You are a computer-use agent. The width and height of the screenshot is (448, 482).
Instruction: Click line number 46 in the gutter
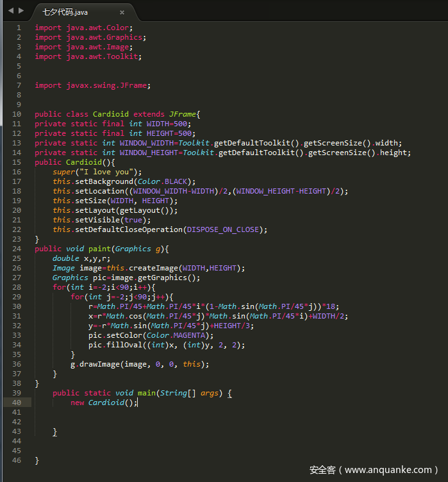click(17, 460)
